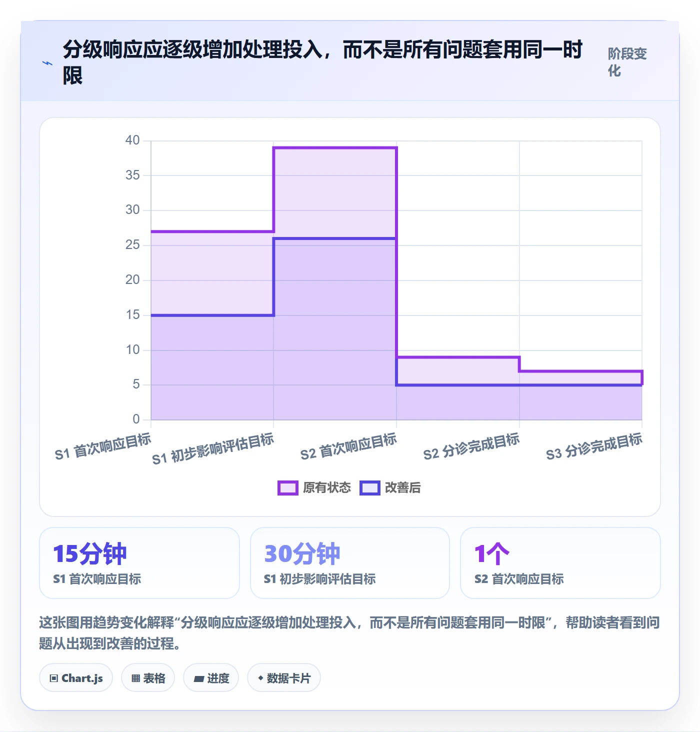Click the S1 初步影响评估目标 x-axis label
The image size is (700, 732).
point(213,449)
